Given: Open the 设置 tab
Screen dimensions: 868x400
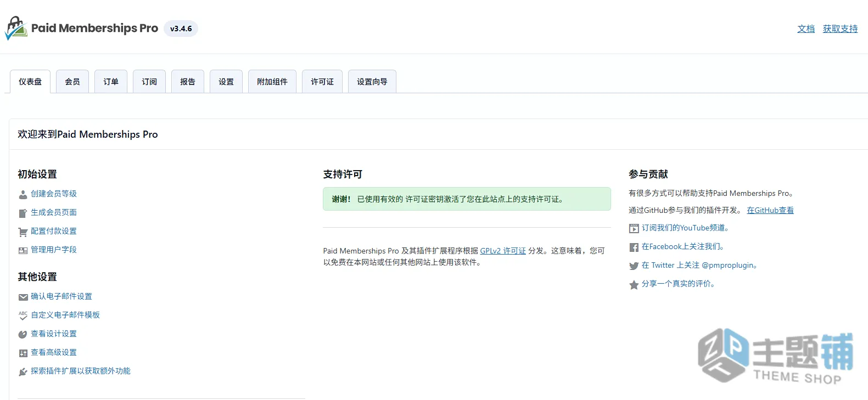Looking at the screenshot, I should (226, 82).
